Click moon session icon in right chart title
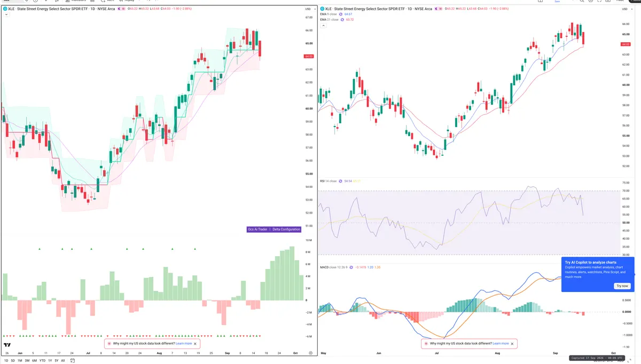This screenshot has height=364, width=641. coord(436,9)
